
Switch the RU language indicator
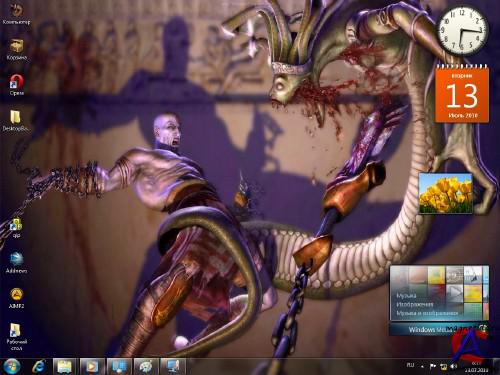coord(410,365)
